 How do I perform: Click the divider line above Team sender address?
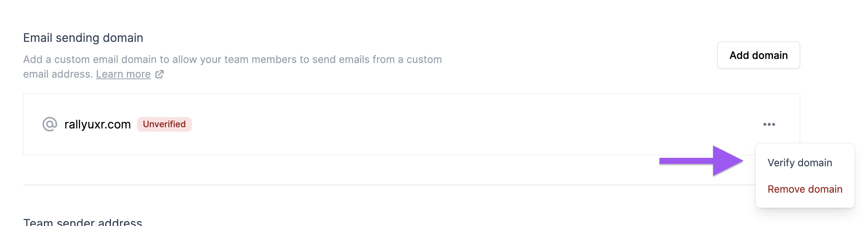pos(366,185)
